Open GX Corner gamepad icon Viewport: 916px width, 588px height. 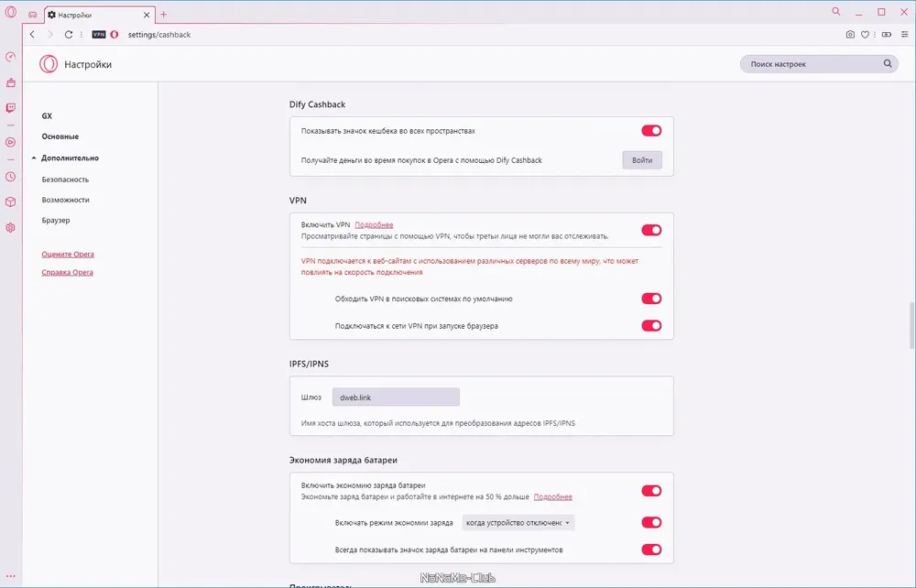coord(33,15)
